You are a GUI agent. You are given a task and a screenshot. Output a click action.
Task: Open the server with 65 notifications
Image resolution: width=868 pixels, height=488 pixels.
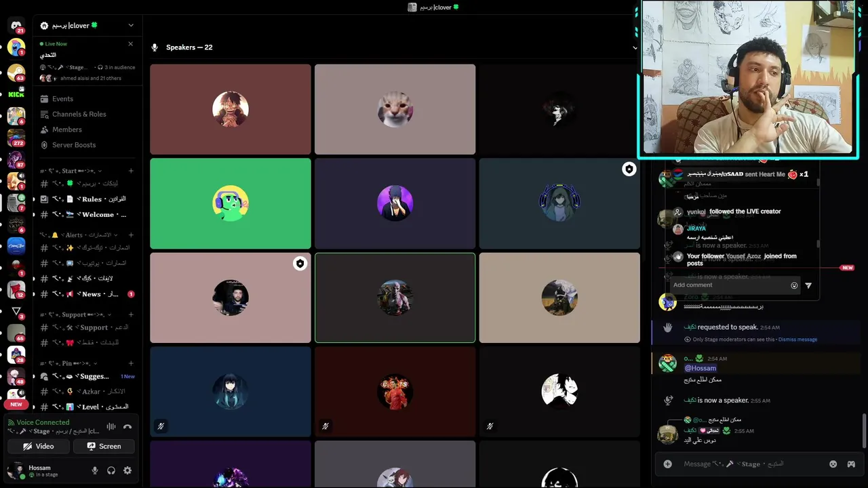tap(16, 333)
